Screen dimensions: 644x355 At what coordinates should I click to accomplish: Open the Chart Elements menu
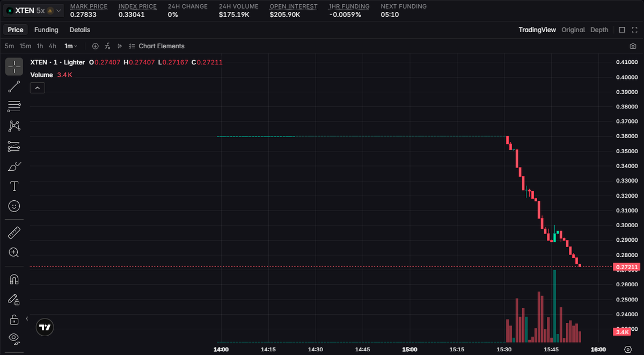[x=157, y=46]
